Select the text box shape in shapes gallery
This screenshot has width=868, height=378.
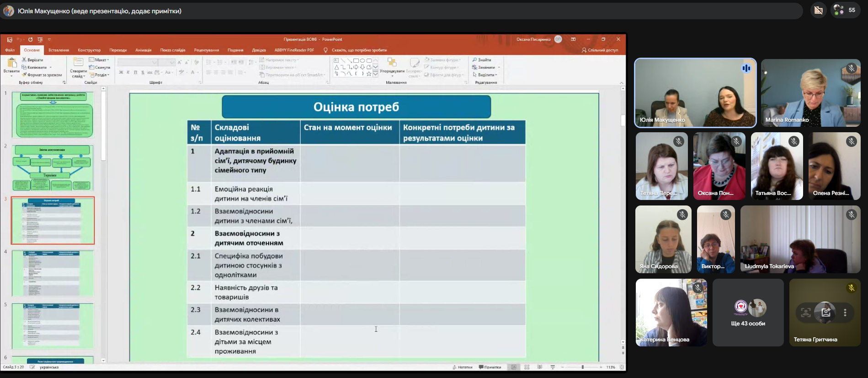(x=336, y=60)
